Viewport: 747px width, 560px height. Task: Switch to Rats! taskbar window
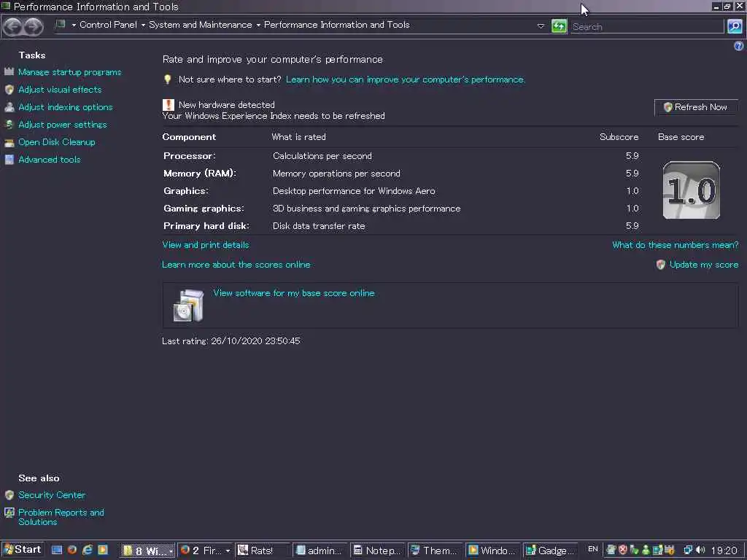[262, 551]
